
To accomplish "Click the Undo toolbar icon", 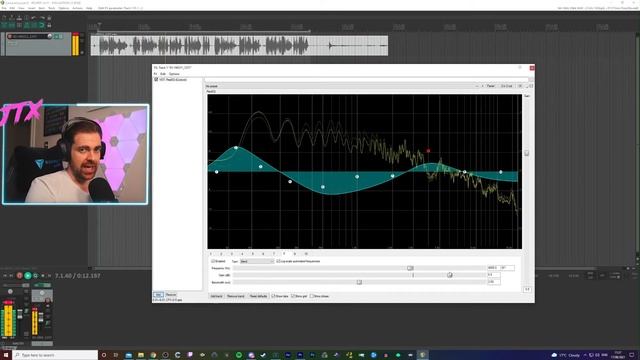I will coord(34,18).
